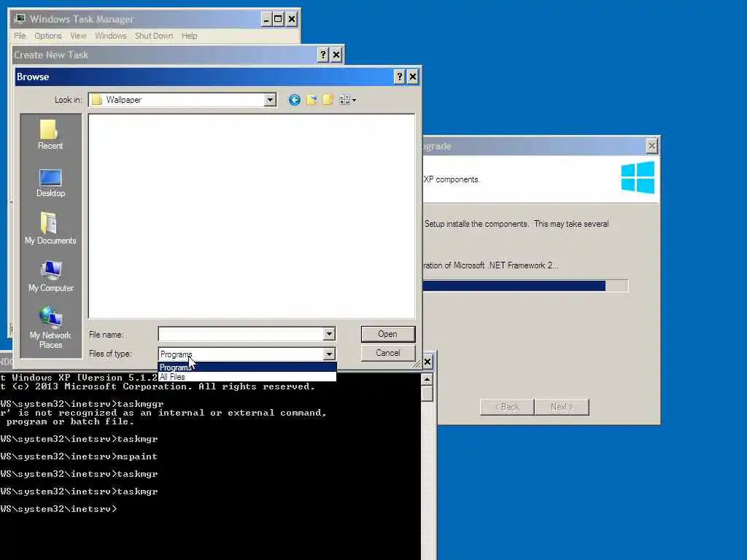Open the Help menu in Task Manager
Screen dimensions: 747x560
tap(189, 36)
